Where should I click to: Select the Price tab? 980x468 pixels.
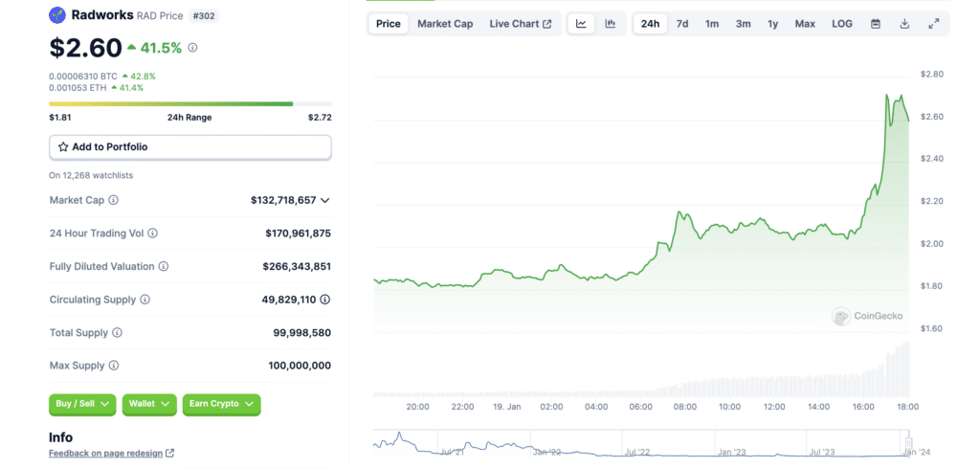point(389,24)
